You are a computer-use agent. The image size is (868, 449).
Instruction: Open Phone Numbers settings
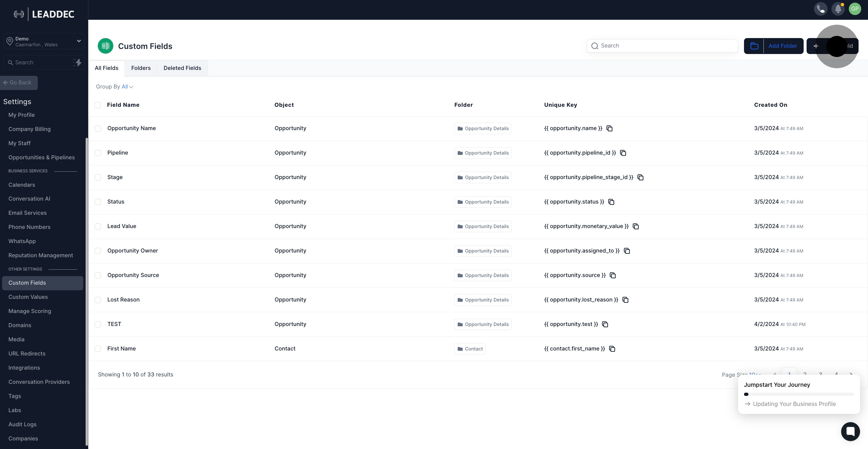[x=29, y=227]
